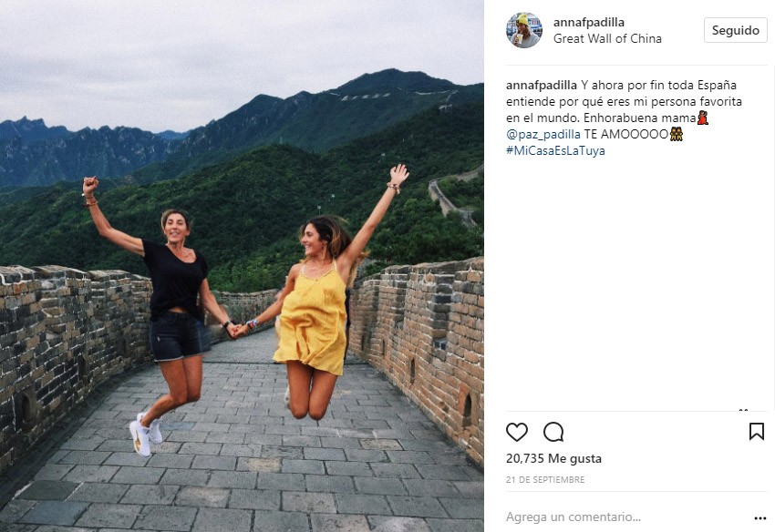Like the post with the heart icon
The height and width of the screenshot is (532, 775).
(x=517, y=432)
